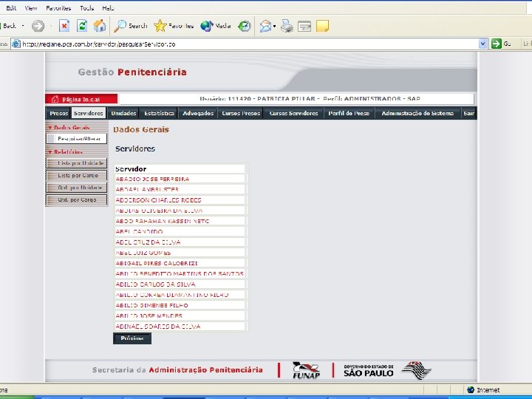Screen dimensions: 532x399
Task: Go to the Cursos Servidores tab
Action: tap(294, 113)
